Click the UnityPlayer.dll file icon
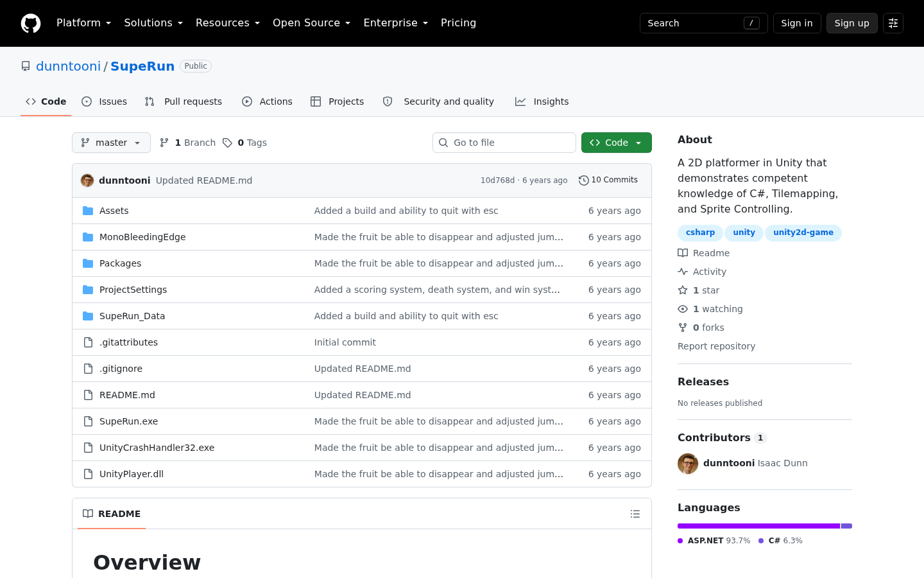 coord(88,474)
